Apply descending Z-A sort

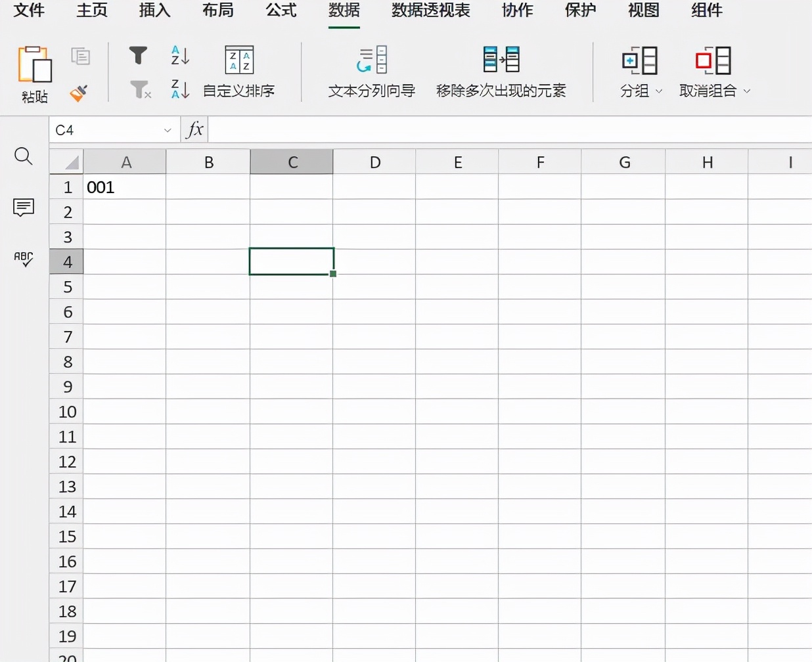point(179,90)
